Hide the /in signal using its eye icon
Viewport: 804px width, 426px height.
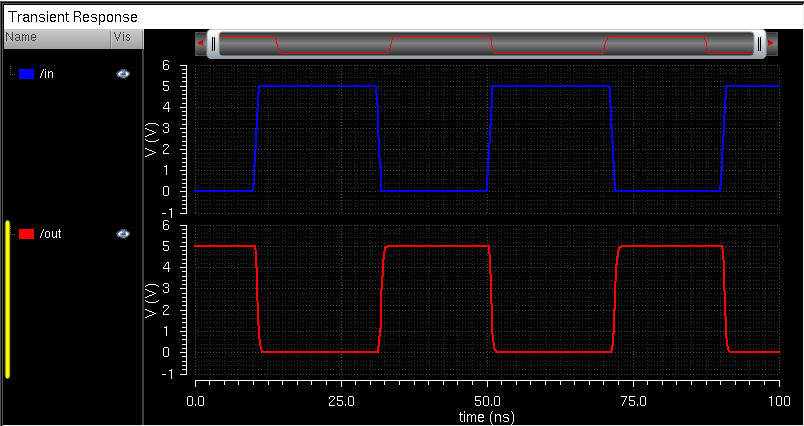(x=123, y=74)
